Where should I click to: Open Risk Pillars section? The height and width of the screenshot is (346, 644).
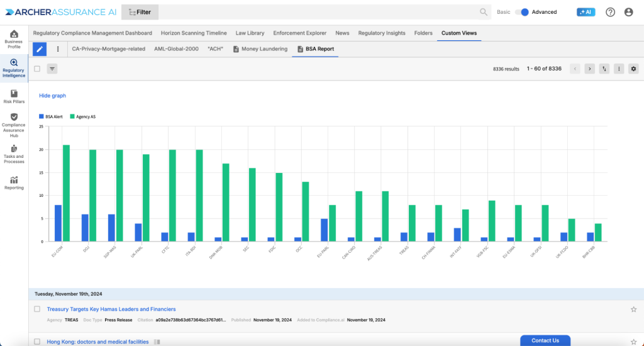pyautogui.click(x=14, y=97)
